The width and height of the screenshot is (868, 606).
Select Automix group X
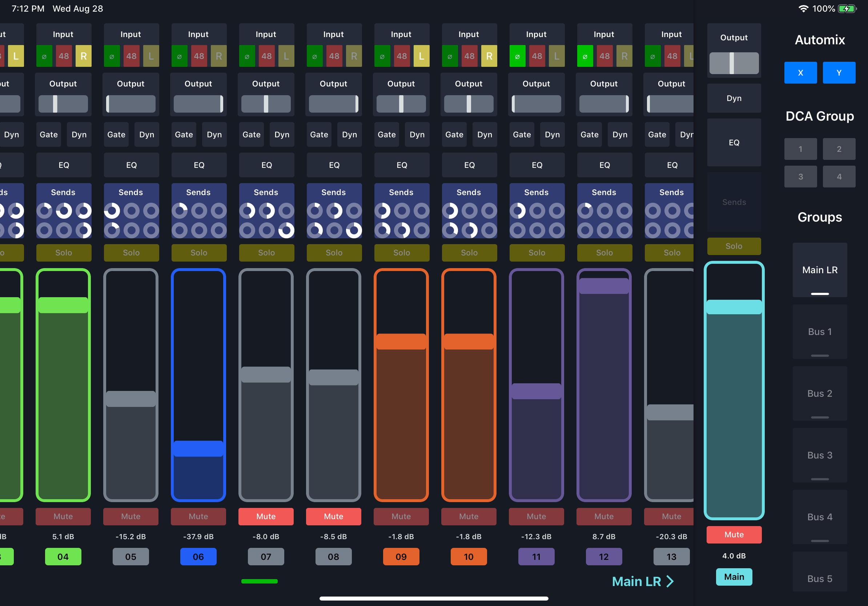click(800, 73)
